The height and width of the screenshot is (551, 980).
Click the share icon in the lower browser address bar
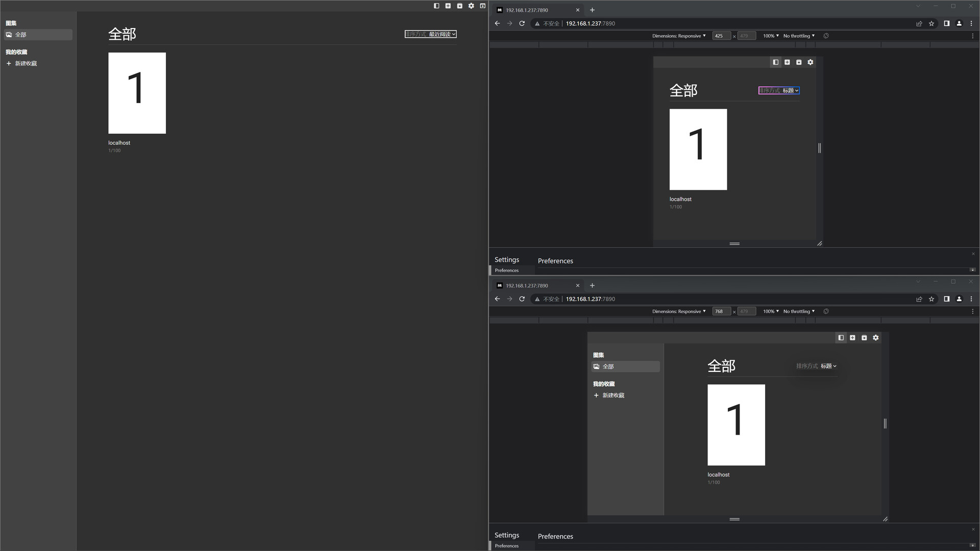pyautogui.click(x=919, y=299)
